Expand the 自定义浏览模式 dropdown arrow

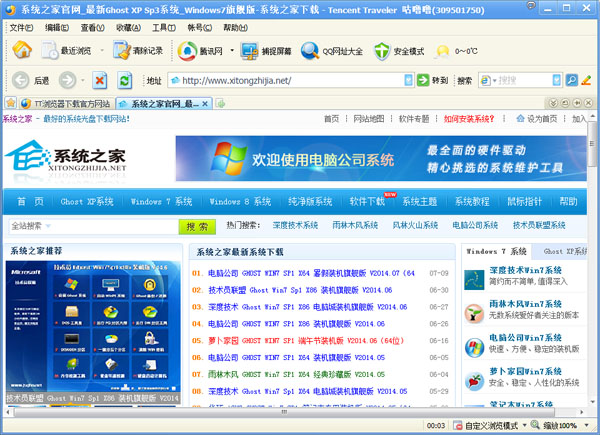coord(524,425)
